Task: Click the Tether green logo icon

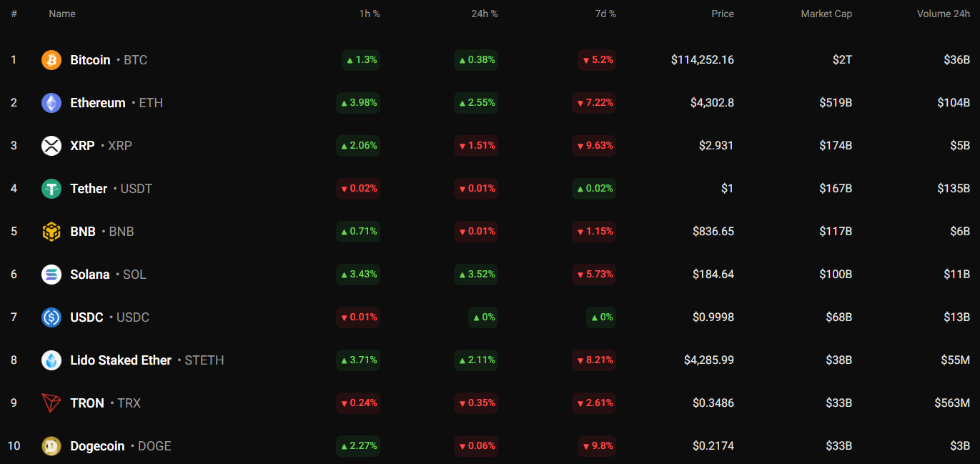Action: click(x=51, y=189)
